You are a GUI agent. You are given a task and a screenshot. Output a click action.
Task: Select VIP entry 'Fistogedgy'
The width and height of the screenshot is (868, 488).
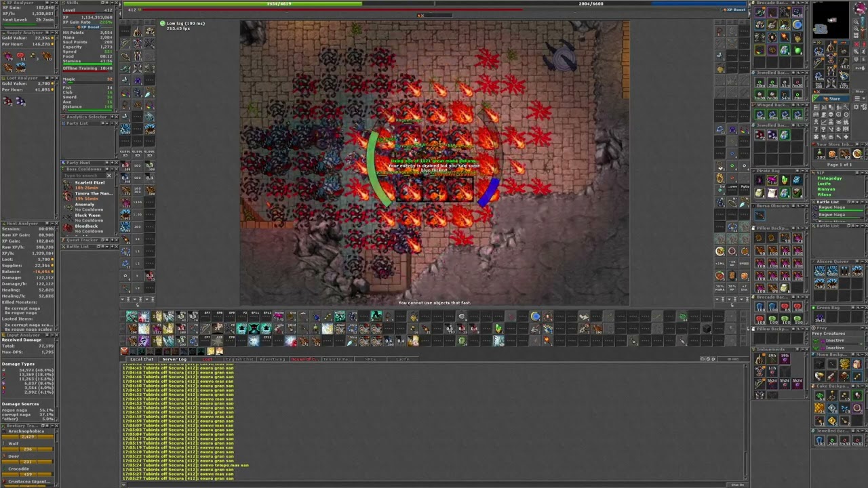829,178
